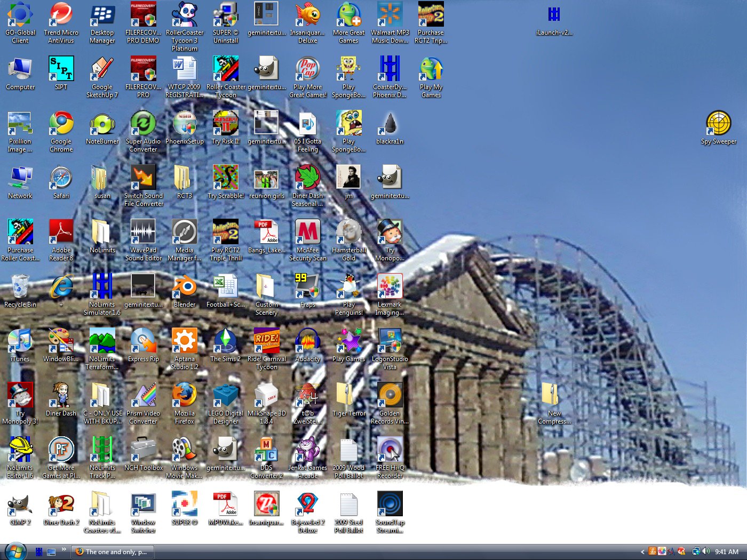
Task: Launch Aptana Studio 1.2
Action: point(185,349)
